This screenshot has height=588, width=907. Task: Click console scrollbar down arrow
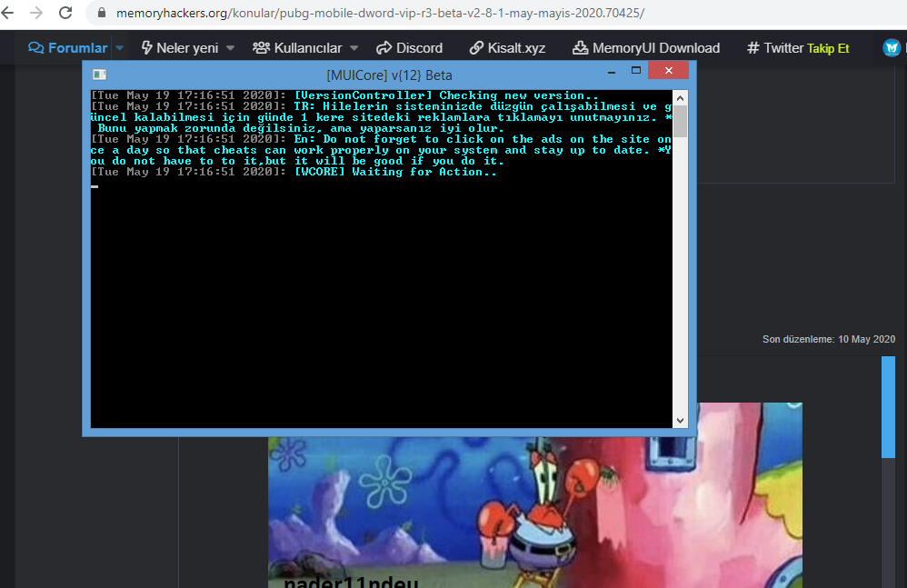tap(680, 421)
